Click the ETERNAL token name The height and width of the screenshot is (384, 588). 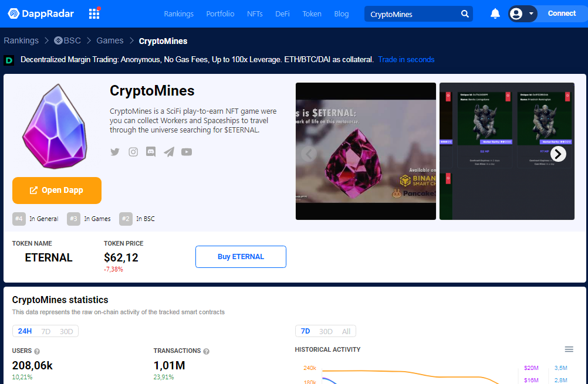tap(48, 258)
